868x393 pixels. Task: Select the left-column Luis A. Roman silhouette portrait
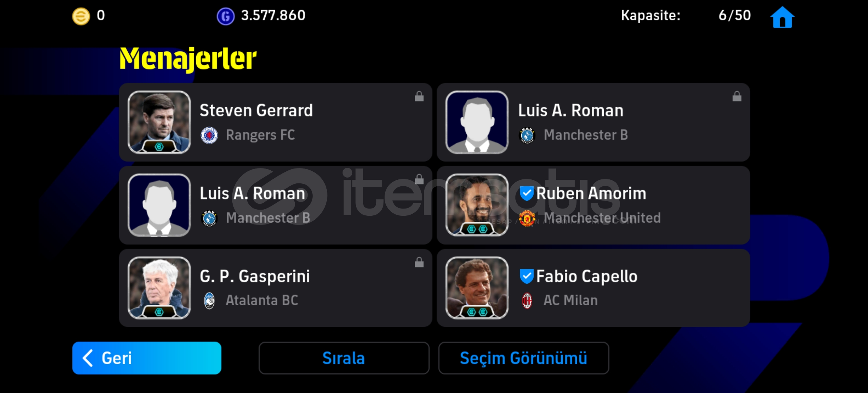(159, 205)
